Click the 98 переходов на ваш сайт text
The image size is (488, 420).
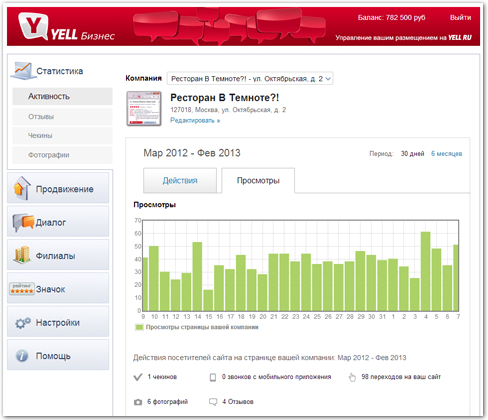tap(401, 377)
